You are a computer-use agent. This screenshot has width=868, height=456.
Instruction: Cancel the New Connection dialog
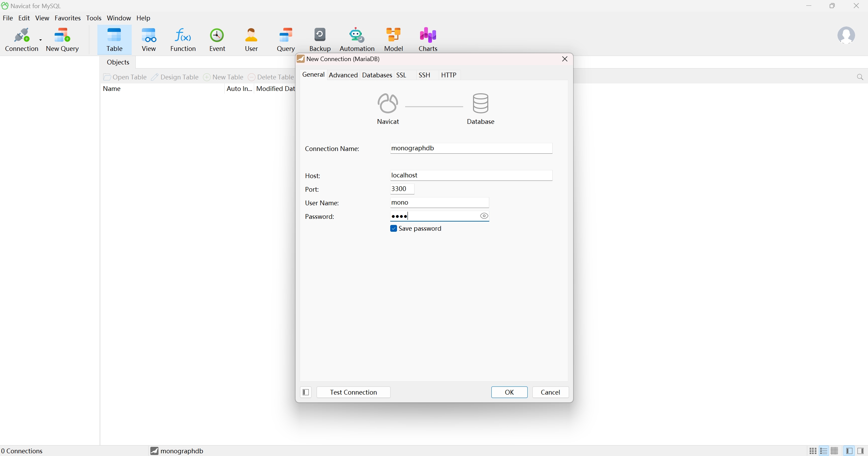550,392
